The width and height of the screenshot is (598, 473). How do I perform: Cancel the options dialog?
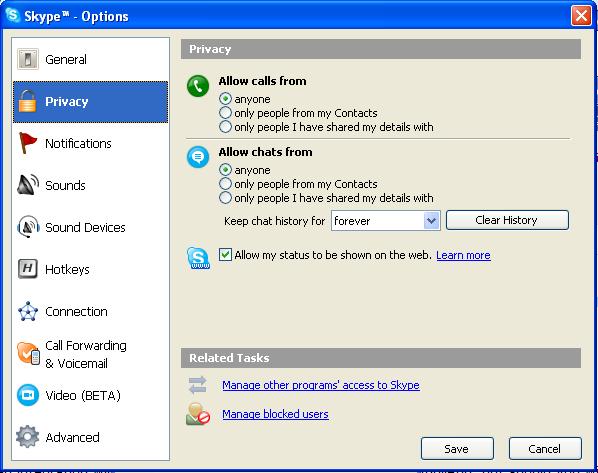coord(545,449)
